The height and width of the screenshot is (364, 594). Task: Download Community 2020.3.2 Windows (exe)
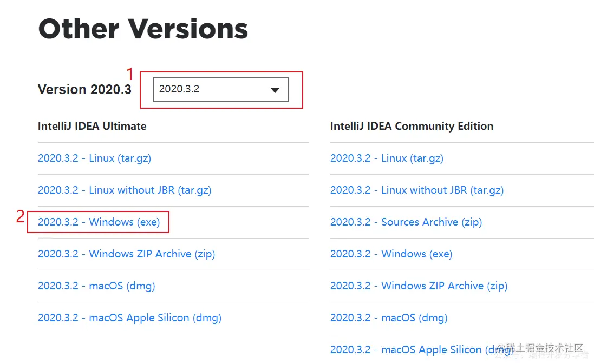click(x=391, y=254)
